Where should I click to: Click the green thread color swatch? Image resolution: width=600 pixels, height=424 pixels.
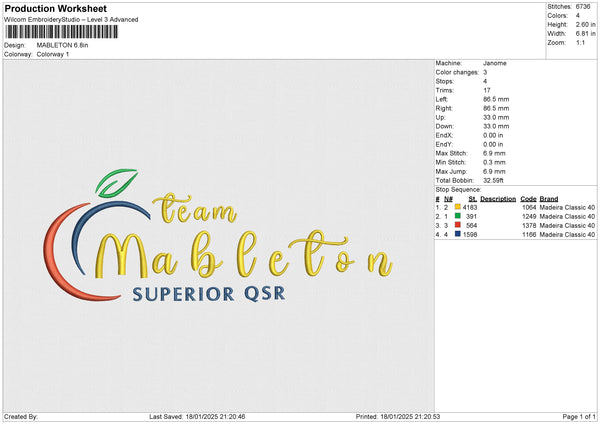click(x=457, y=216)
